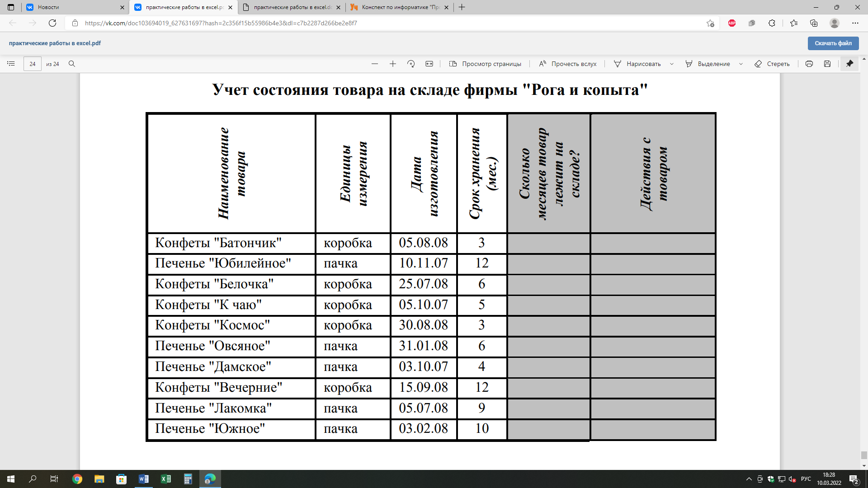
Task: Open Windows taskbar search
Action: 33,479
